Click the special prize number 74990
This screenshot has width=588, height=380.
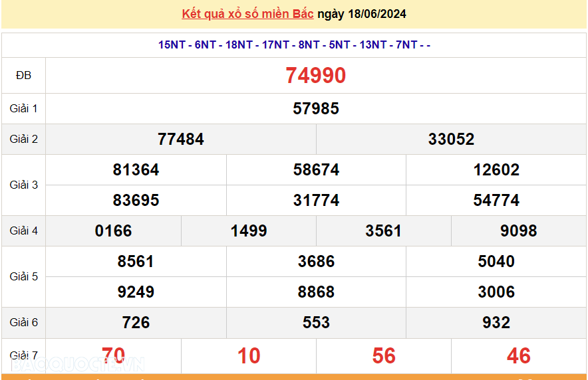click(x=316, y=76)
